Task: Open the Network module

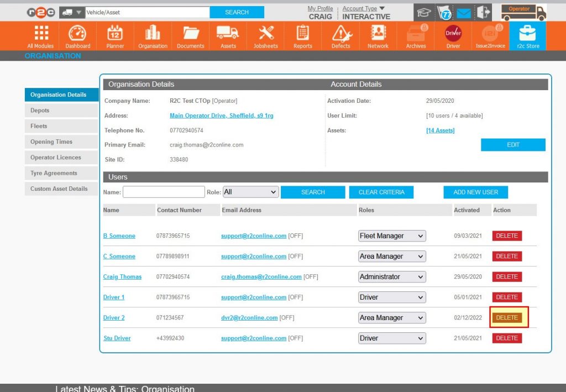Action: pos(378,34)
